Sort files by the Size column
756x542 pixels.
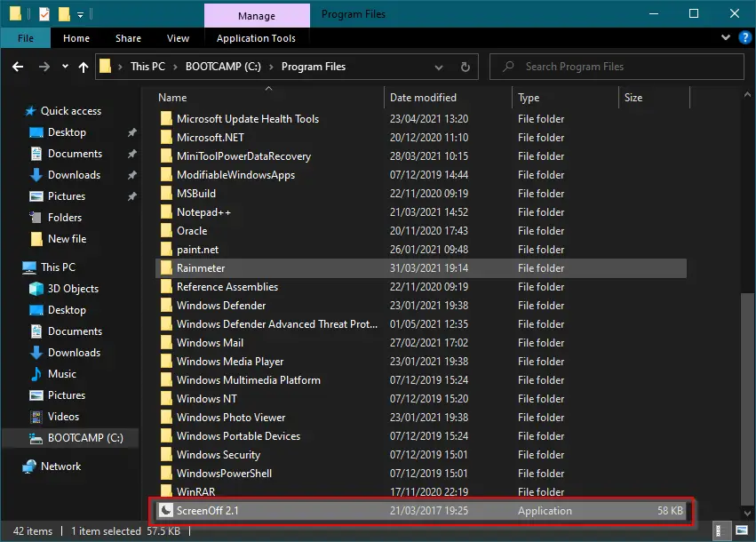pos(654,98)
